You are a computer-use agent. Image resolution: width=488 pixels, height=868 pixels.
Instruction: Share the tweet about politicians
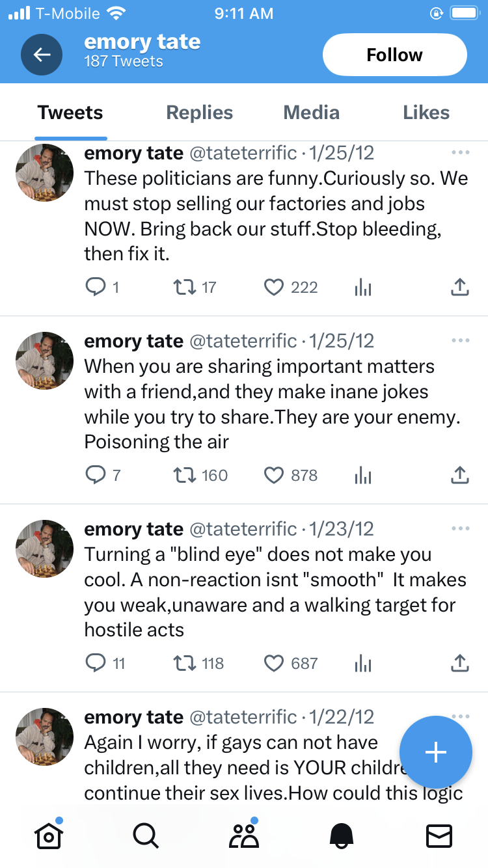(x=460, y=287)
